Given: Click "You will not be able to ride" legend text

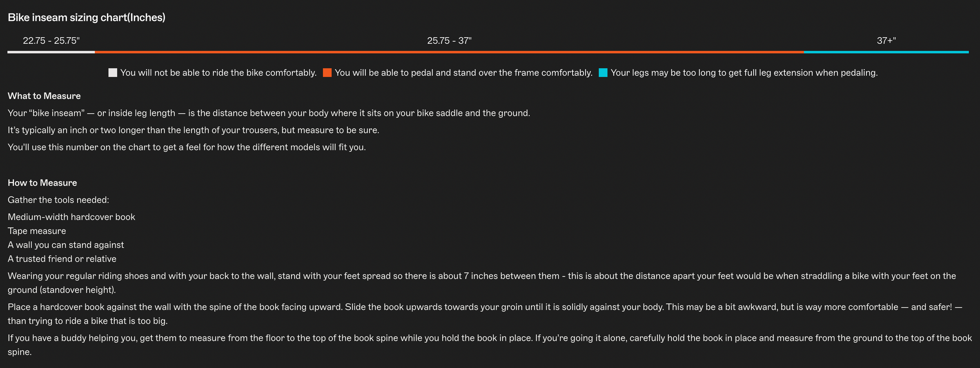Looking at the screenshot, I should coord(218,73).
